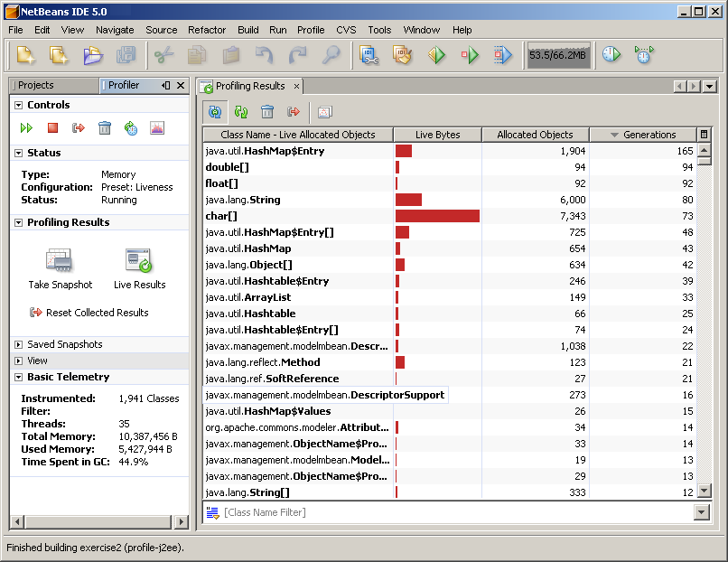This screenshot has height=562, width=728.
Task: Click the Find magnifier icon
Action: tap(331, 55)
